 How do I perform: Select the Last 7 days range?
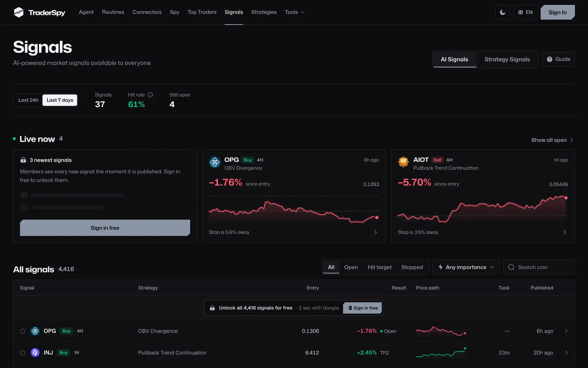60,100
